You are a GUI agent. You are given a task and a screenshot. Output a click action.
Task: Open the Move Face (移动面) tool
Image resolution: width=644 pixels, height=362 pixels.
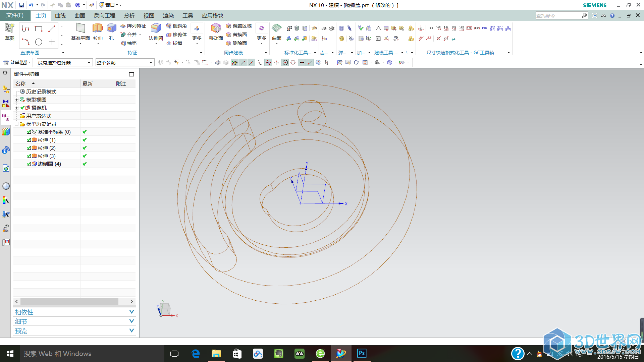(x=216, y=32)
